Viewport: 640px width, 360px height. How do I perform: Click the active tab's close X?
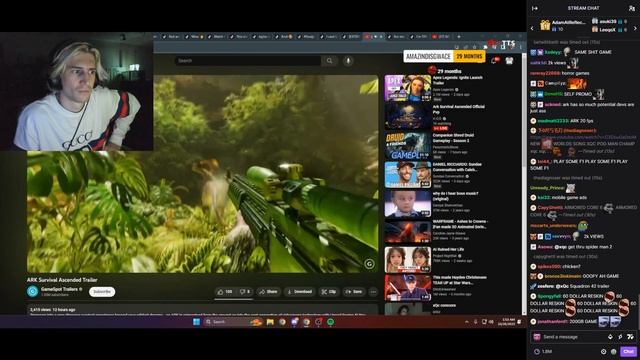(381, 37)
